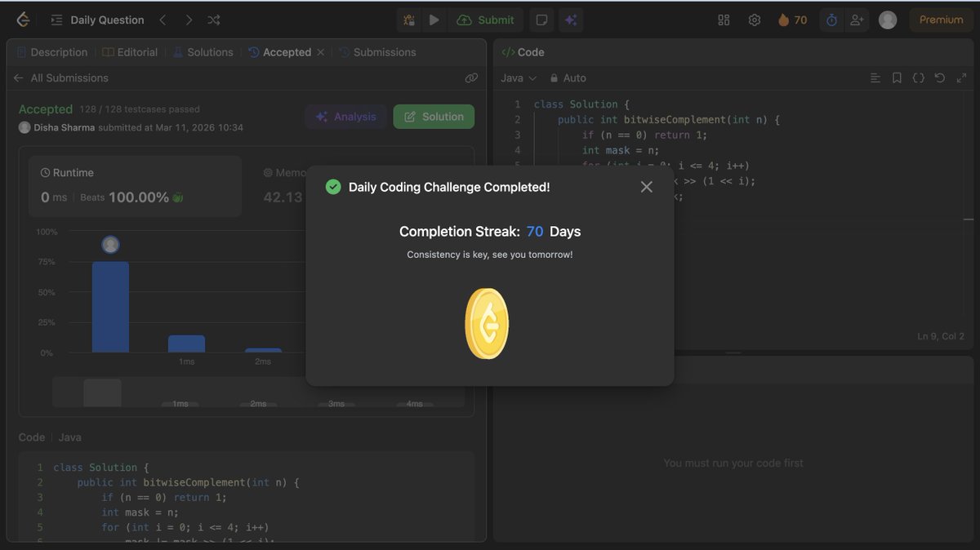The width and height of the screenshot is (980, 550).
Task: Go back to All Submissions
Action: 60,78
